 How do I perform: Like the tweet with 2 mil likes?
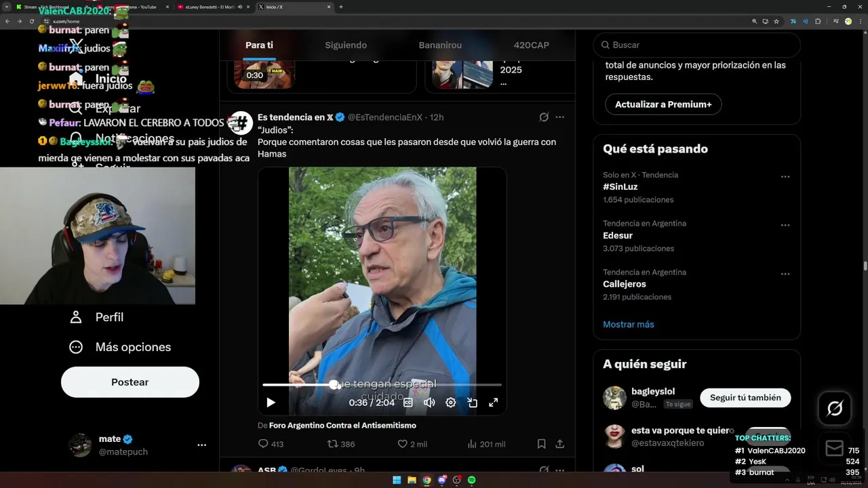412,444
